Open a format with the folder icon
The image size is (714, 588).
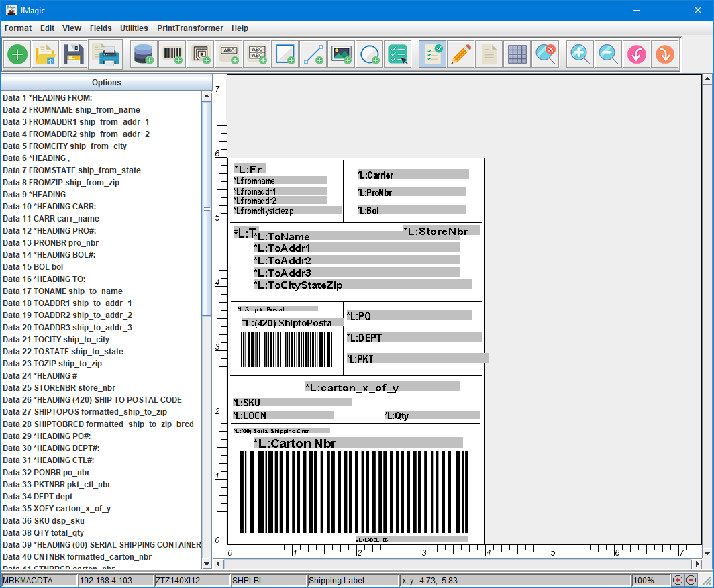pos(45,54)
